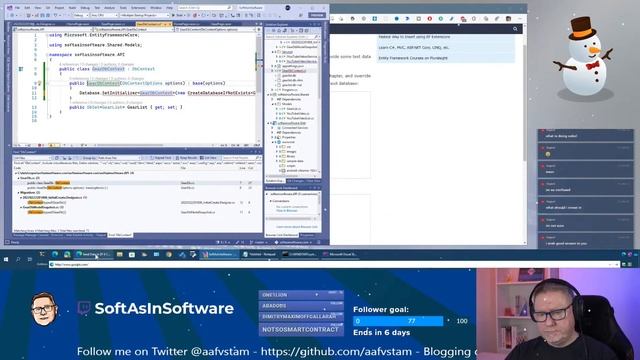Open 'Entity Framework Courses on Pluralsight' link
640x360 pixels.
(x=413, y=58)
